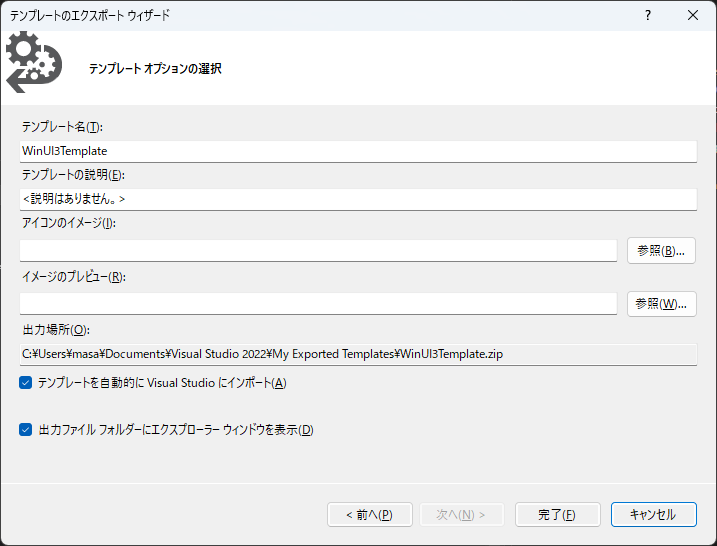Click the 出力ファイル フォルダー checkbox label text
717x546 pixels.
tap(176, 430)
